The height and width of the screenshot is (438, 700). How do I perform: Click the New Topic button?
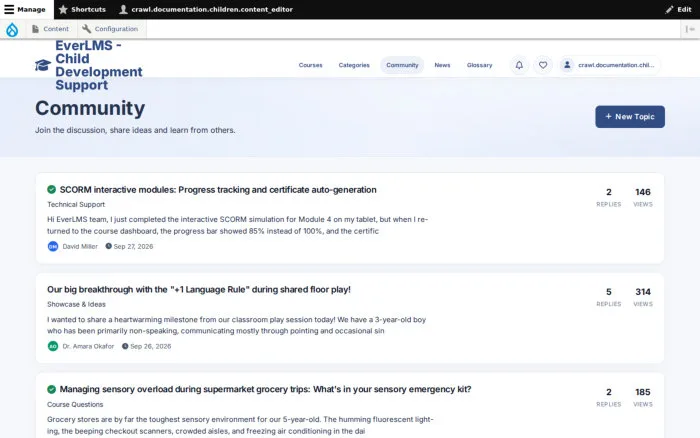[629, 117]
